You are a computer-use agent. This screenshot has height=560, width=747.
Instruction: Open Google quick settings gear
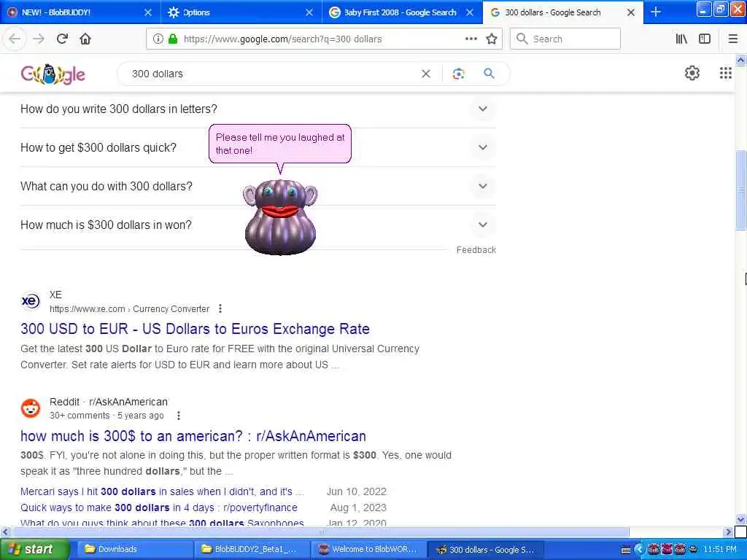pyautogui.click(x=692, y=73)
